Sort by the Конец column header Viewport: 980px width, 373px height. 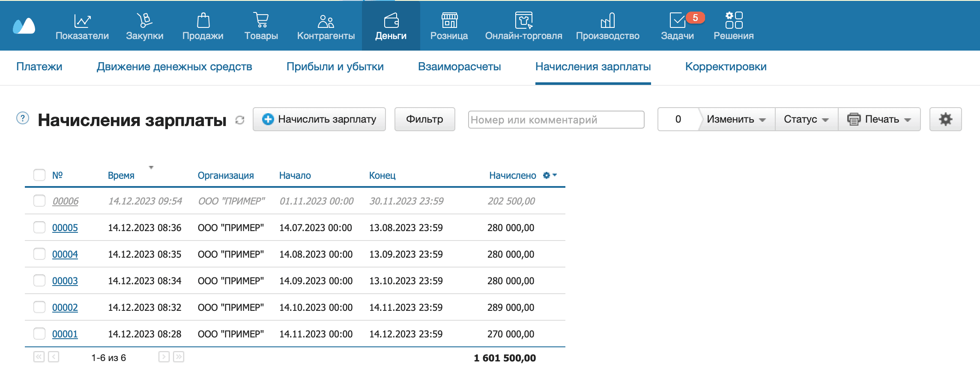pyautogui.click(x=382, y=175)
